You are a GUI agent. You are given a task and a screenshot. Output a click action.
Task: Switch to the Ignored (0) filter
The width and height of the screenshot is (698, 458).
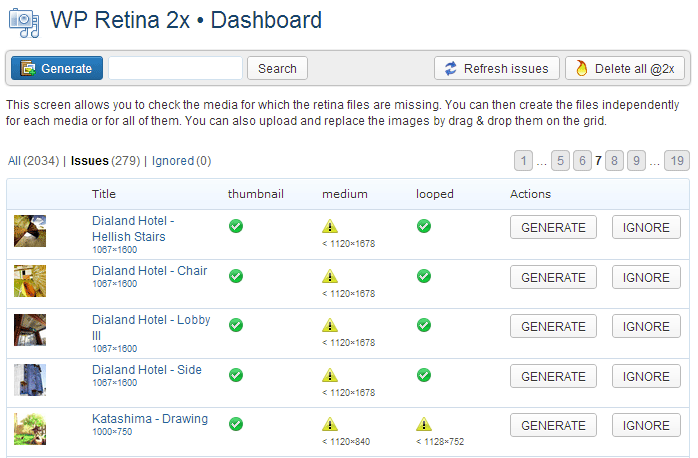pyautogui.click(x=182, y=161)
